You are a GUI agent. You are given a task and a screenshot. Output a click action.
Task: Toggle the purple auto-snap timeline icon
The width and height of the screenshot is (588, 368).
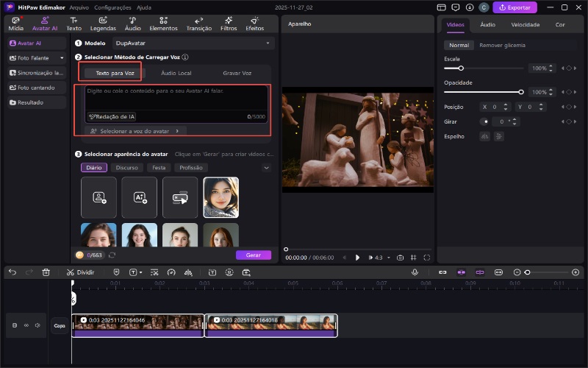pyautogui.click(x=462, y=272)
